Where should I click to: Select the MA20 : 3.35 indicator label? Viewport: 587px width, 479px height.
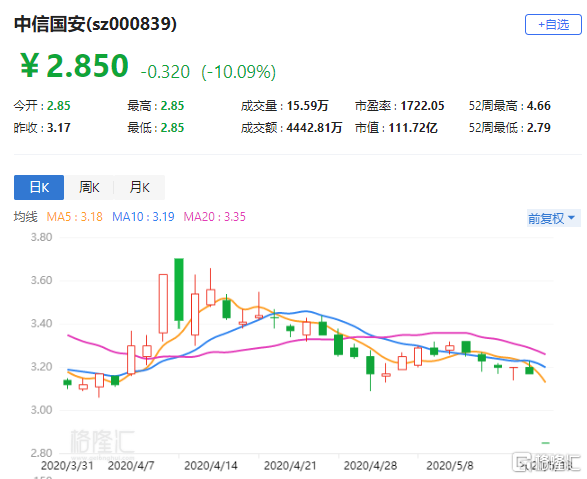point(215,217)
